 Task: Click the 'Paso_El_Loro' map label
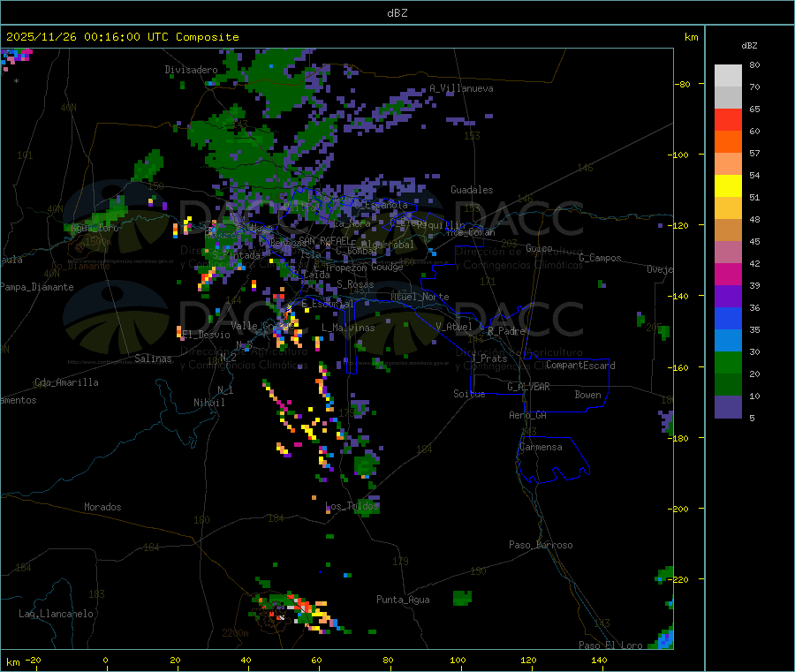coord(610,646)
